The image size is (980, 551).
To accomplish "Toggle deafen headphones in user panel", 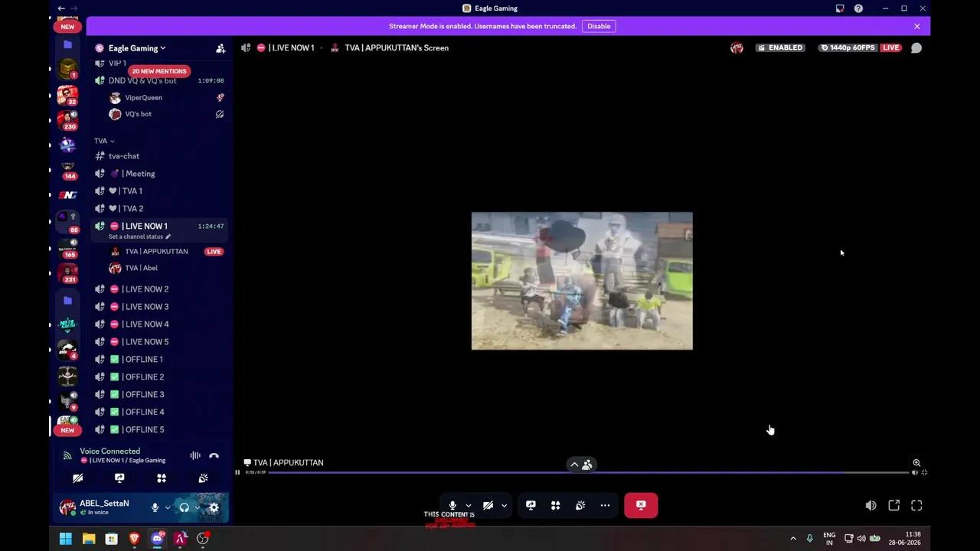I will point(184,507).
